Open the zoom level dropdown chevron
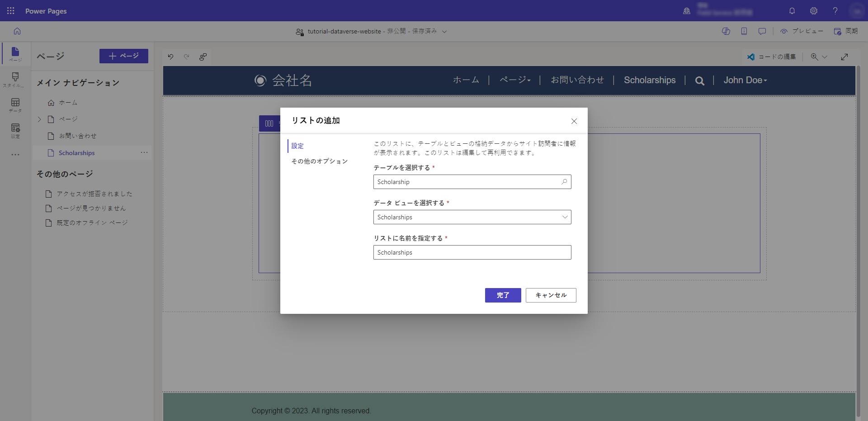Image resolution: width=868 pixels, height=421 pixels. click(825, 57)
